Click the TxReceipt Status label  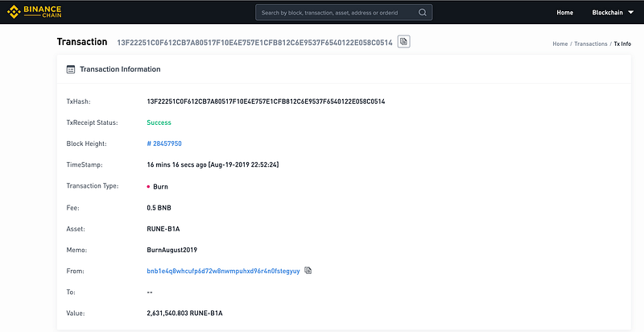[92, 122]
